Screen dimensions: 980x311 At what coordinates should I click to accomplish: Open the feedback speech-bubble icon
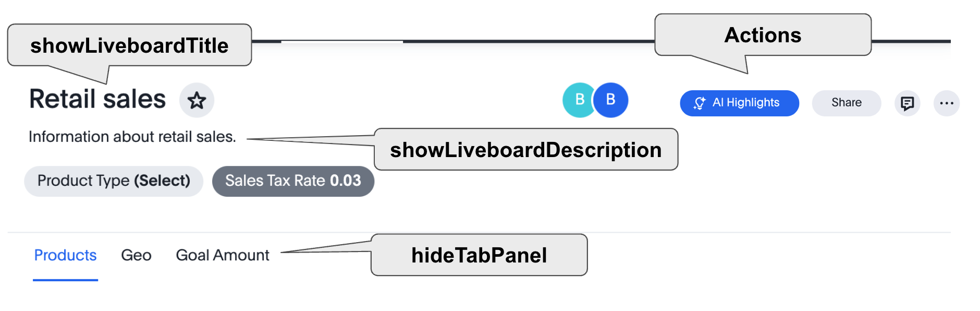click(907, 103)
